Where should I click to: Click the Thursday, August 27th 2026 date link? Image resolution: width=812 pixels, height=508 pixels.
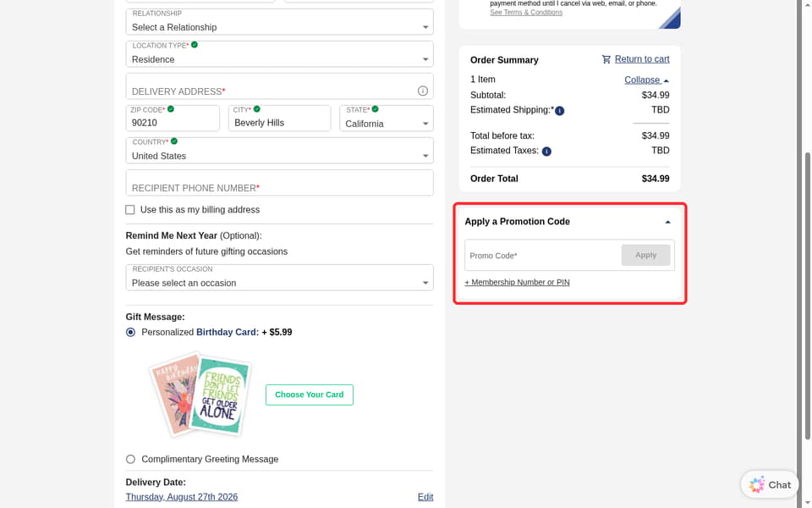click(x=182, y=497)
